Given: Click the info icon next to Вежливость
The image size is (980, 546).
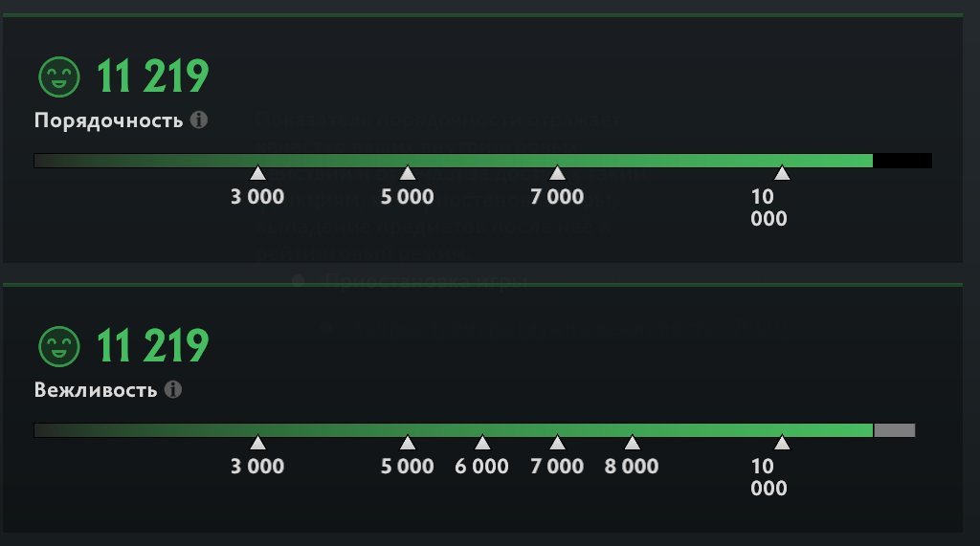Looking at the screenshot, I should click(173, 390).
